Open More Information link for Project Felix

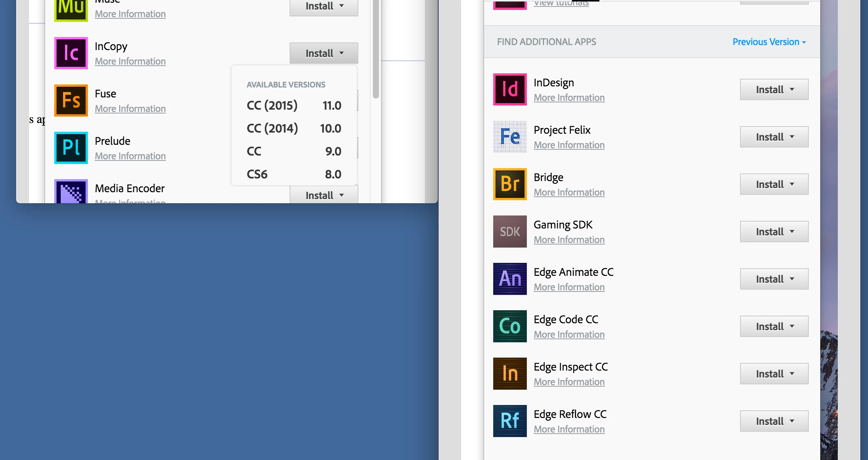[569, 145]
